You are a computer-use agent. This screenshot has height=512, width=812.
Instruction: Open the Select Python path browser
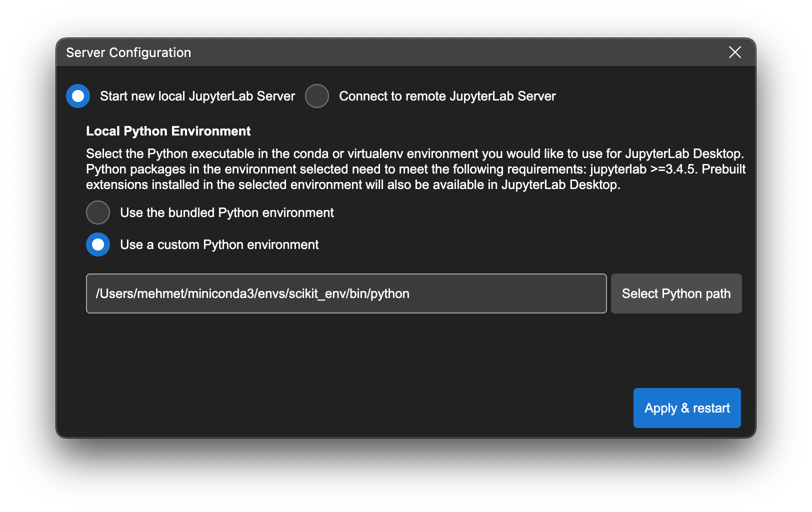tap(676, 293)
